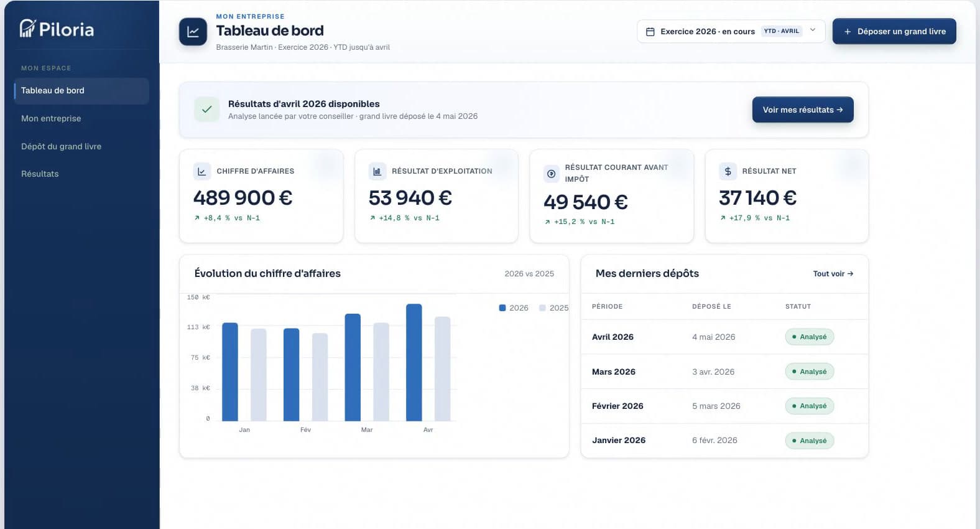Click the +17,9 % trend arrow icon
Image resolution: width=980 pixels, height=529 pixels.
tap(723, 218)
